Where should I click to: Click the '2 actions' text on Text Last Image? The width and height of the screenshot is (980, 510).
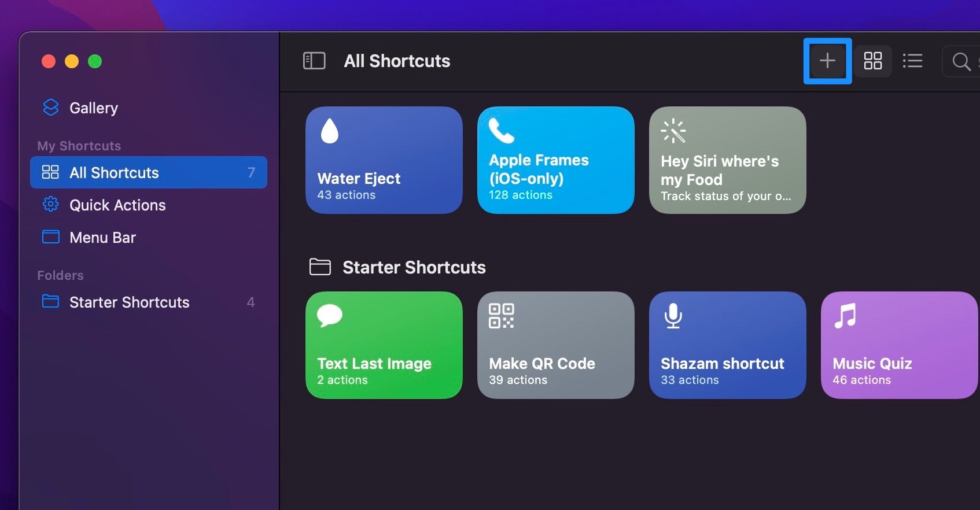coord(342,380)
